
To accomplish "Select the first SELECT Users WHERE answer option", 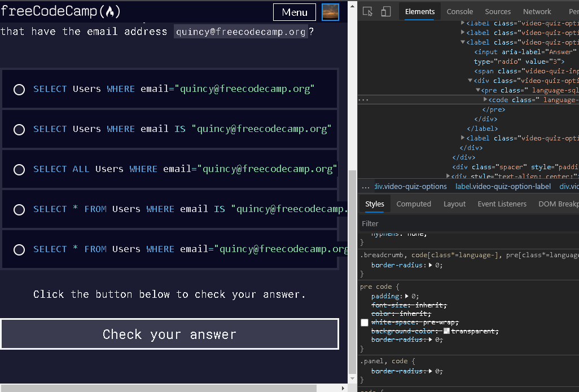I will point(19,89).
